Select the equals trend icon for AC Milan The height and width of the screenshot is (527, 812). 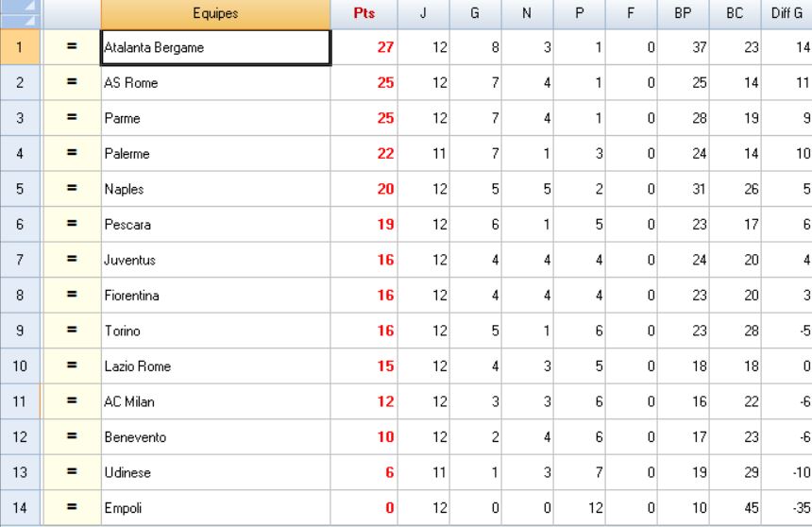point(72,400)
